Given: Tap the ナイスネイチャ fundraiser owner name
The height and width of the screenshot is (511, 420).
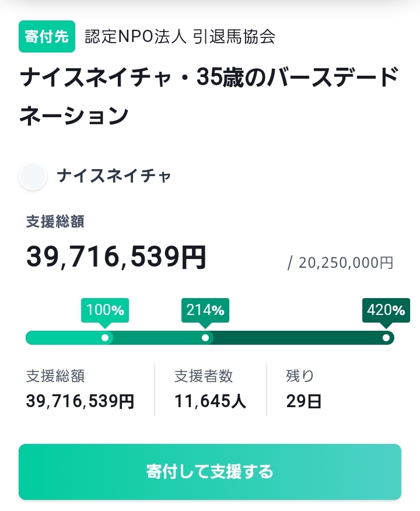Looking at the screenshot, I should [x=114, y=176].
